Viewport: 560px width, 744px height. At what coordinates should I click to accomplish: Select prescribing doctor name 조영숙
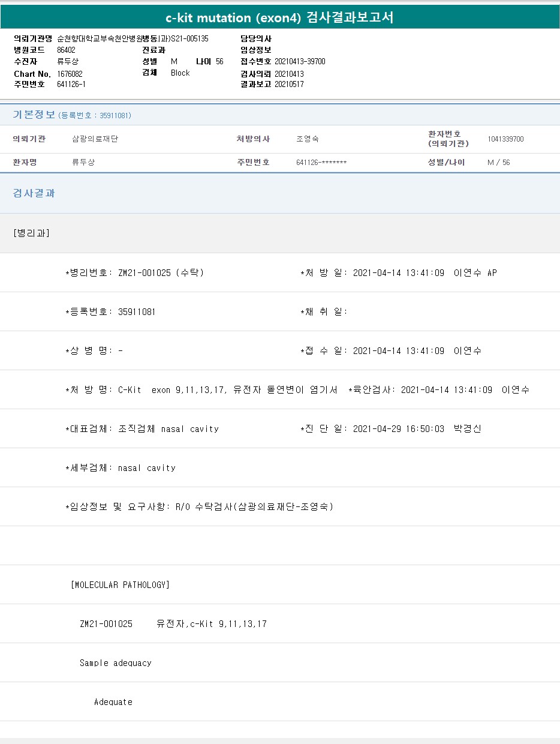coord(308,139)
